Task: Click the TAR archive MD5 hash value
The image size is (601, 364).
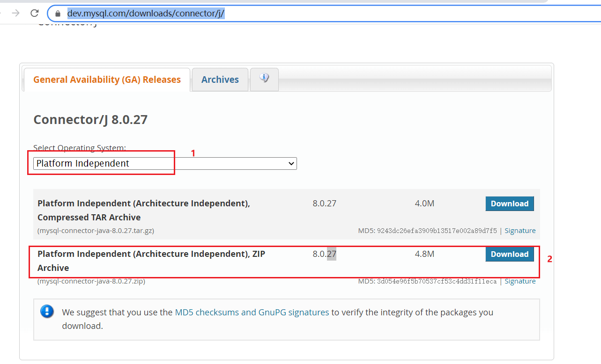Action: click(x=437, y=231)
